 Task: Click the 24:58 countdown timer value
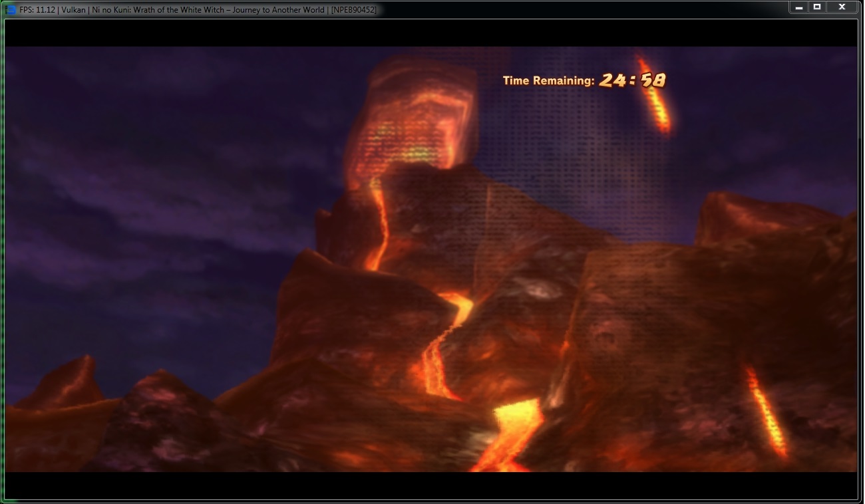[632, 80]
